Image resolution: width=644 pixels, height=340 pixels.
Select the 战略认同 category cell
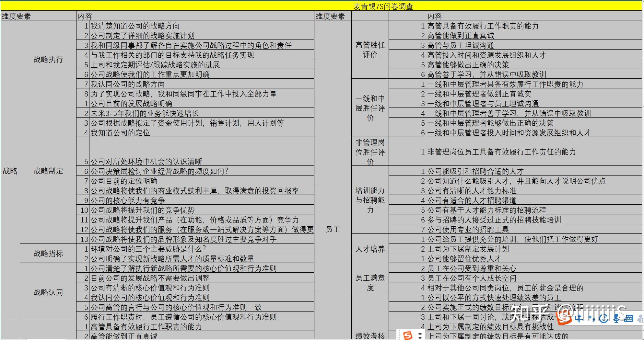click(48, 292)
